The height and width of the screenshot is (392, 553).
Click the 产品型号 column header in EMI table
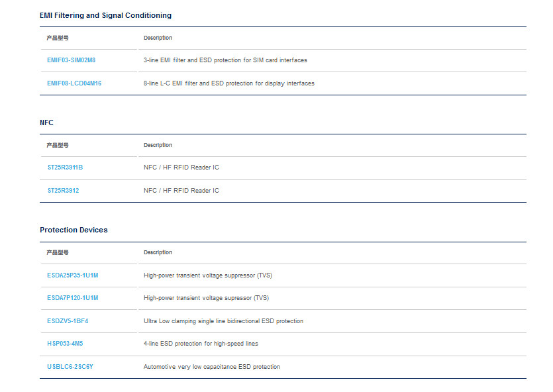pos(58,38)
